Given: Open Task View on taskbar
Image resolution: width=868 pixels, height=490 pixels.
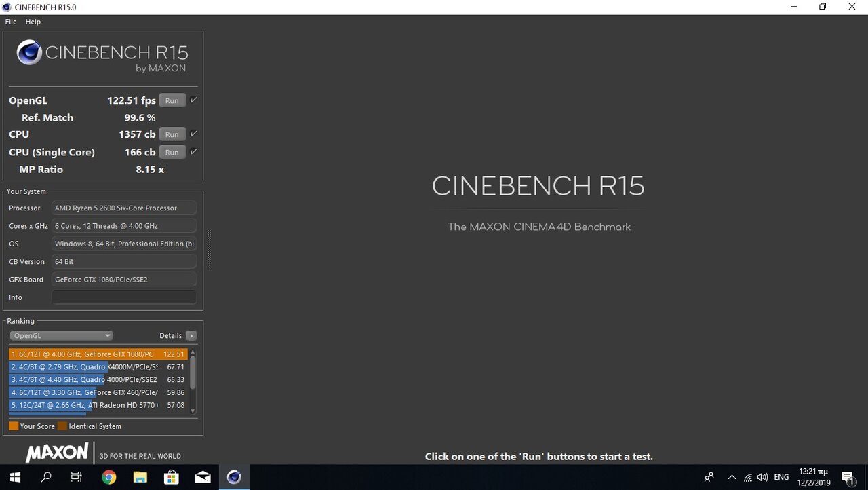Looking at the screenshot, I should pyautogui.click(x=77, y=477).
